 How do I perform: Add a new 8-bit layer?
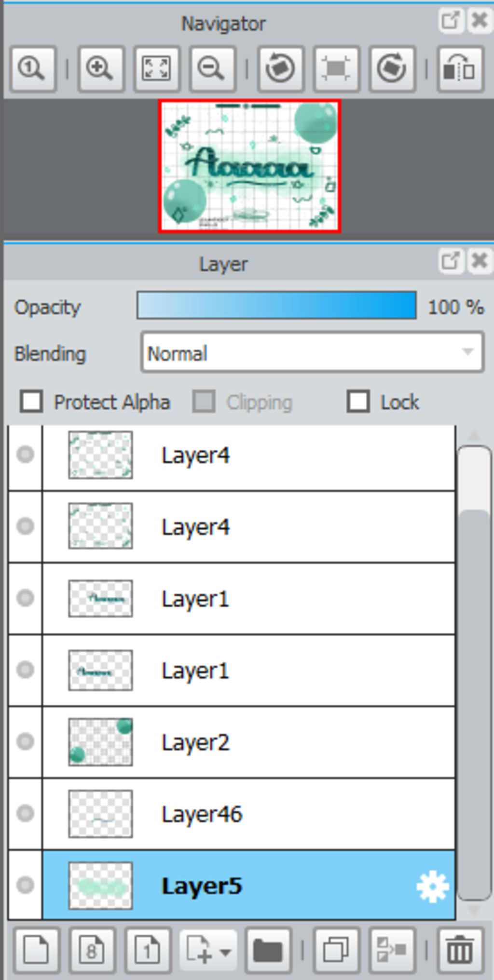(x=92, y=951)
